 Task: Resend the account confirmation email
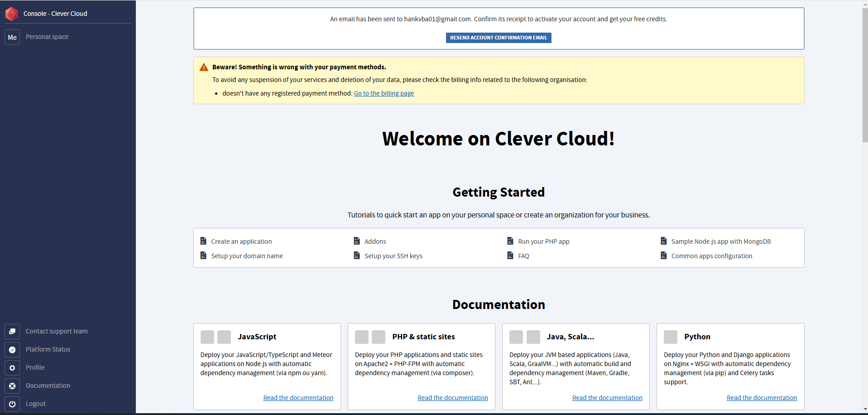[499, 38]
